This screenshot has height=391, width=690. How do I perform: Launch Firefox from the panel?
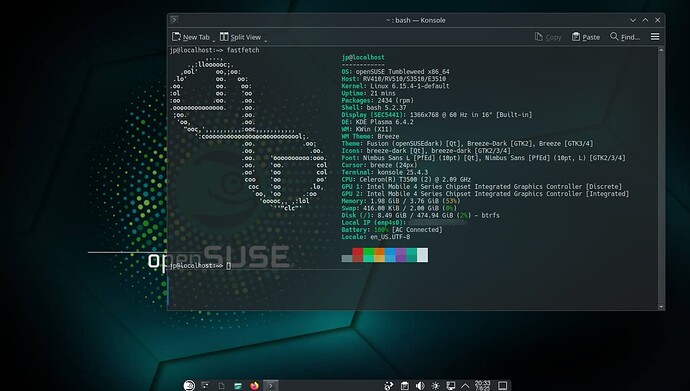254,386
